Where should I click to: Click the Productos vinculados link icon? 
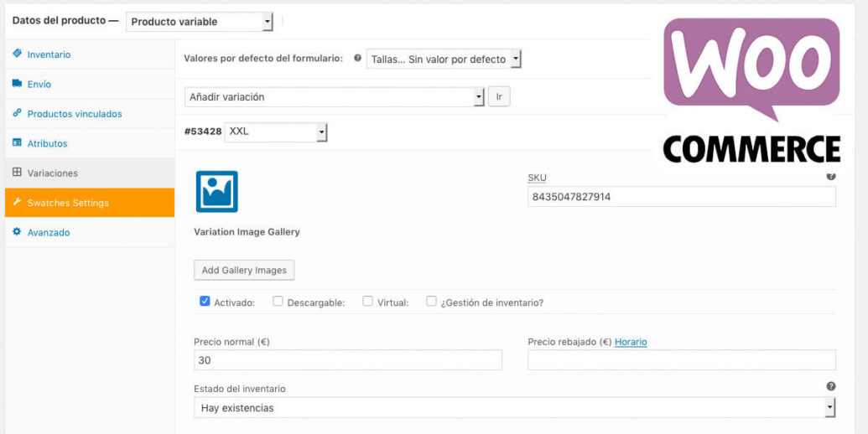(x=17, y=113)
